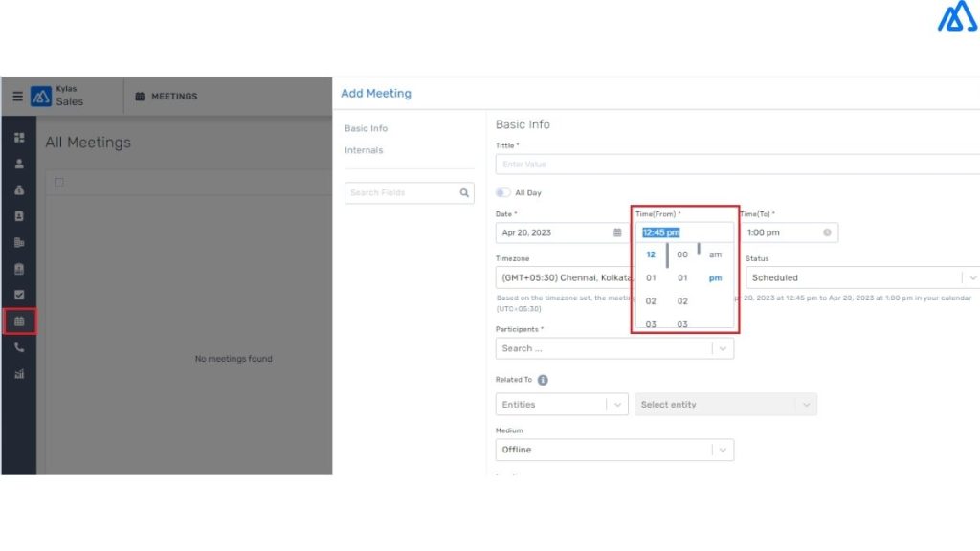Screen dimensions: 980x551
Task: Open Calls using the phone icon
Action: [18, 348]
